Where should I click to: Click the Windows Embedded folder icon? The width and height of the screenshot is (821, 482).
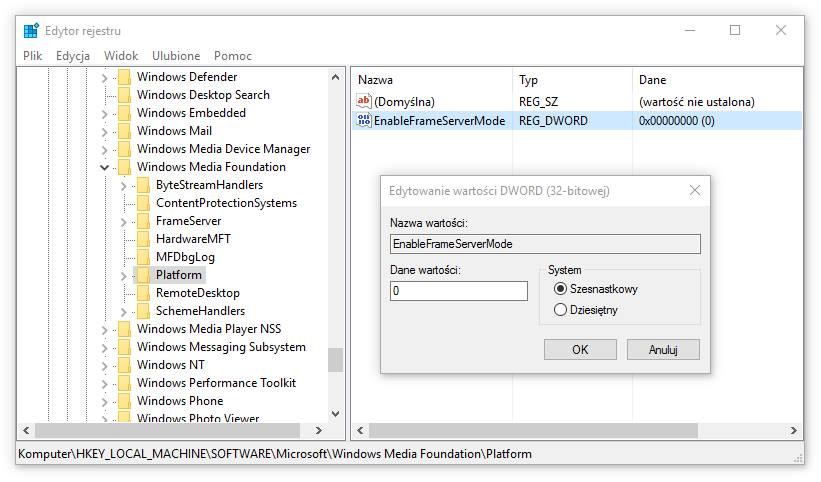pyautogui.click(x=125, y=113)
